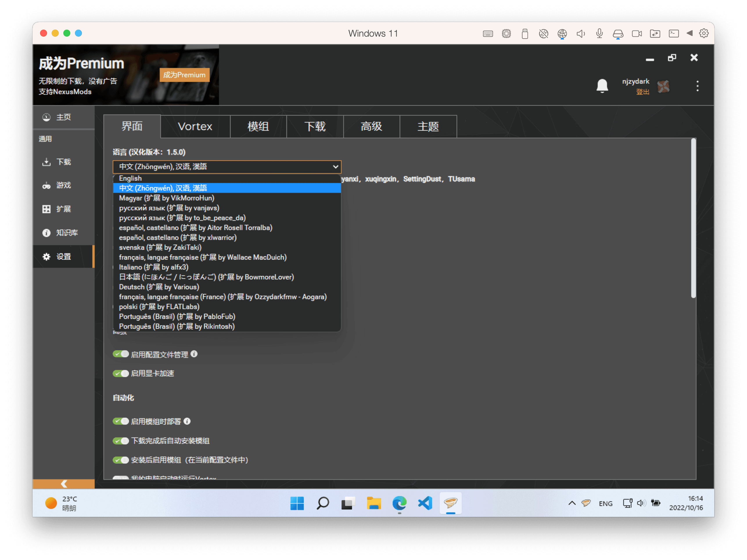Click the taskbar volume icon

641,503
